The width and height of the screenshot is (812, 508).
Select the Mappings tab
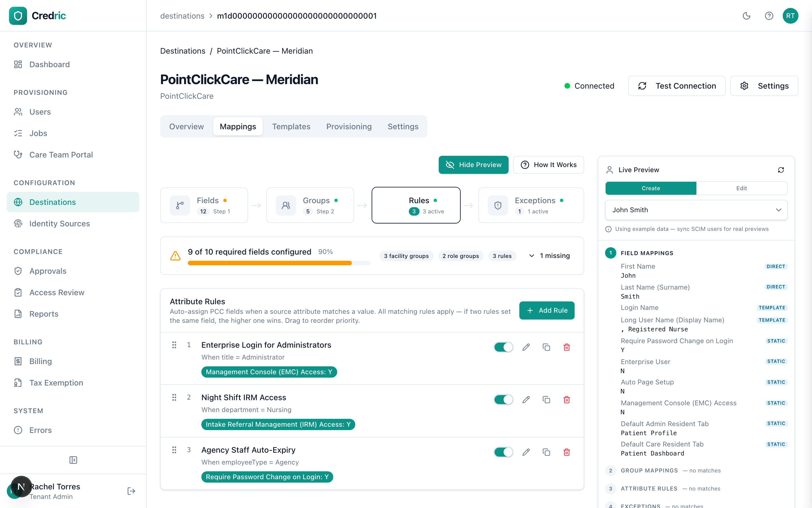tap(238, 126)
